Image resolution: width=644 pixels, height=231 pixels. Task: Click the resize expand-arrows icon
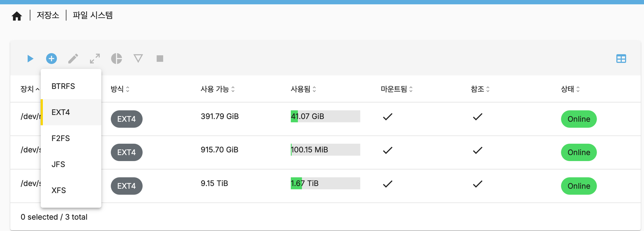[x=95, y=59]
